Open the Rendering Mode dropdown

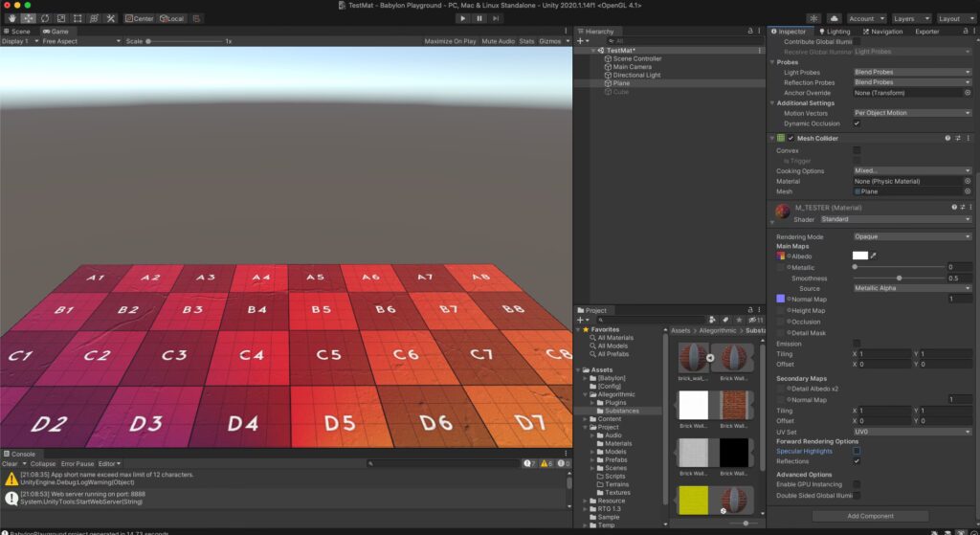pyautogui.click(x=911, y=235)
